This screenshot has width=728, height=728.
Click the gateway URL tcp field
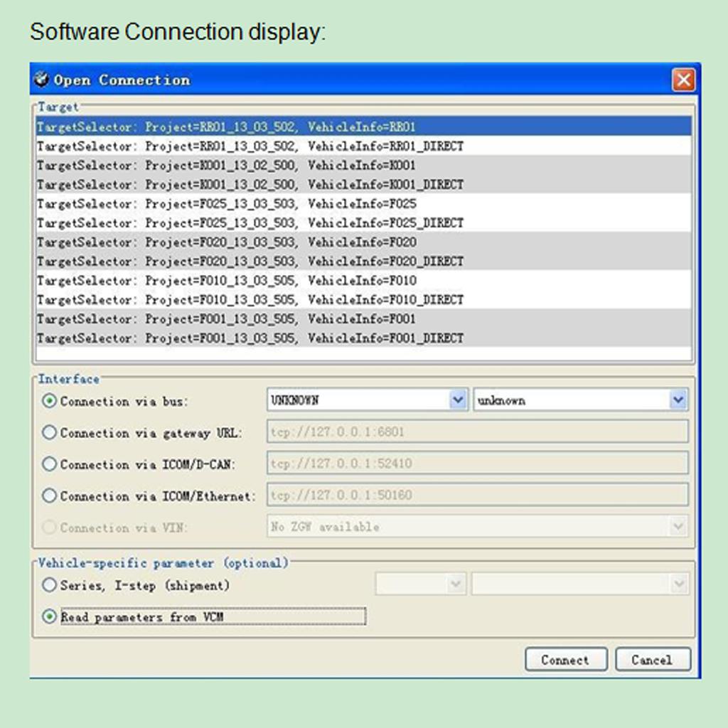pyautogui.click(x=476, y=432)
